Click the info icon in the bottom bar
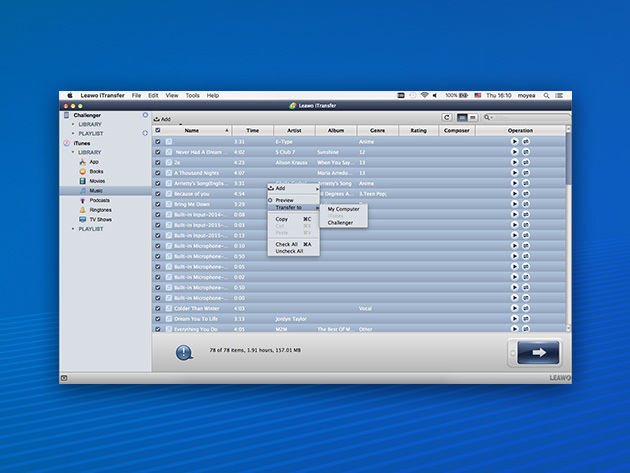This screenshot has height=473, width=630. click(184, 352)
